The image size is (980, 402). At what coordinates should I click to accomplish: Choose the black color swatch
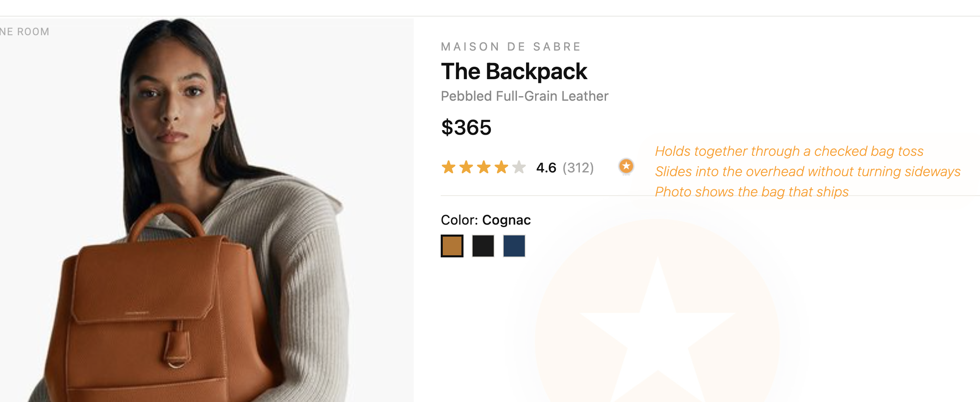pyautogui.click(x=483, y=246)
